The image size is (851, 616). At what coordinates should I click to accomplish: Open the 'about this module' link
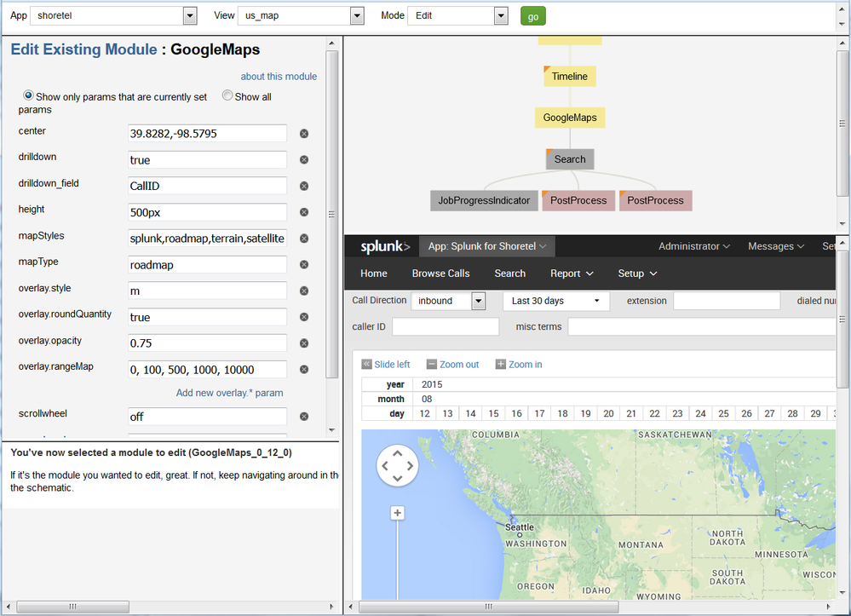click(x=279, y=77)
